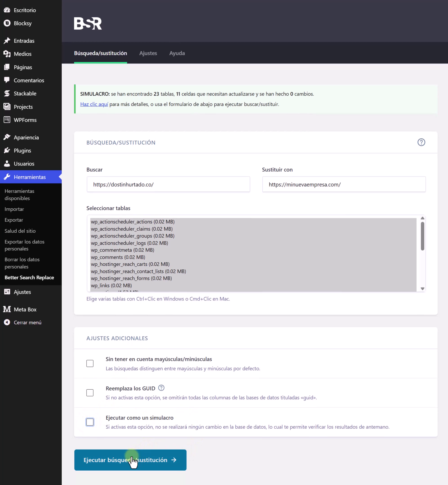Click the WPForms icon in sidebar
The height and width of the screenshot is (485, 448).
7,120
